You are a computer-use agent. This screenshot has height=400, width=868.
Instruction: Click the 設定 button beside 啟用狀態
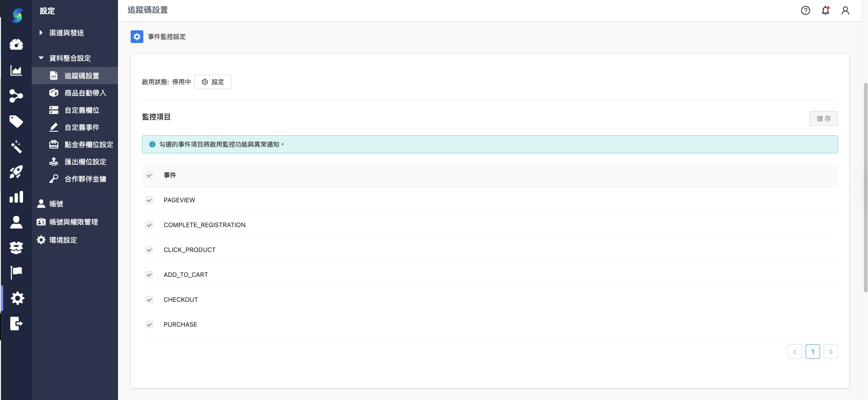(213, 82)
